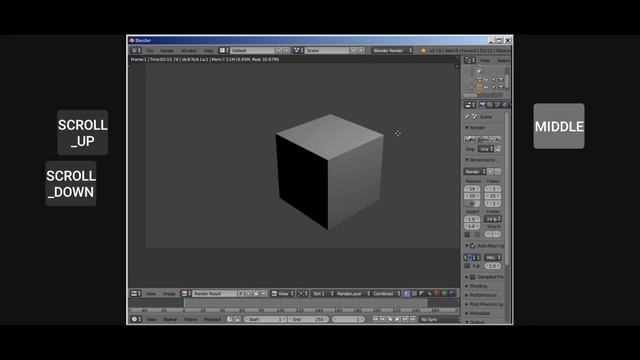The width and height of the screenshot is (640, 360).
Task: Jump to the first frame of playback
Action: coord(375,319)
